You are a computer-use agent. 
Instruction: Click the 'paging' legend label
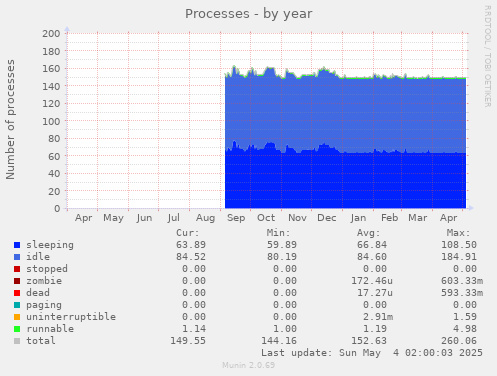(44, 305)
